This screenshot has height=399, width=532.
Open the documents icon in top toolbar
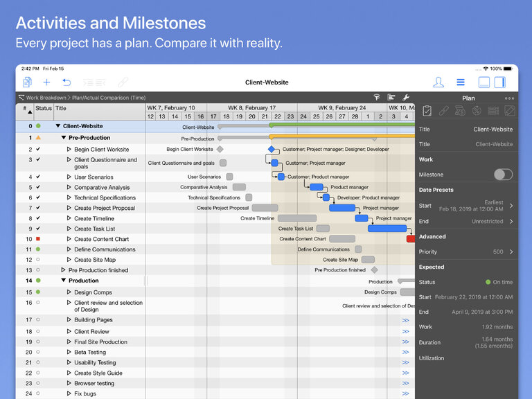[27, 82]
